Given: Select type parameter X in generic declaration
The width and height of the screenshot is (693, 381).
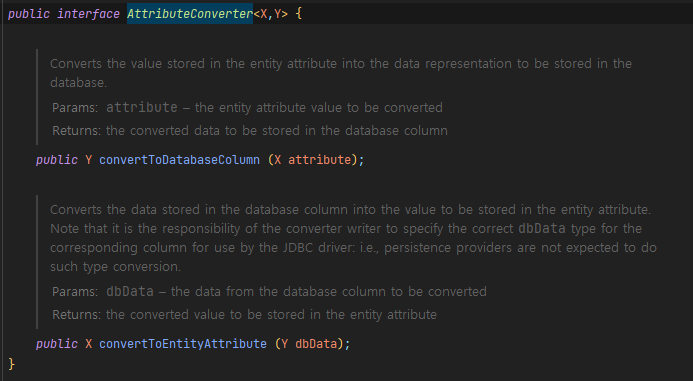Looking at the screenshot, I should (x=264, y=14).
